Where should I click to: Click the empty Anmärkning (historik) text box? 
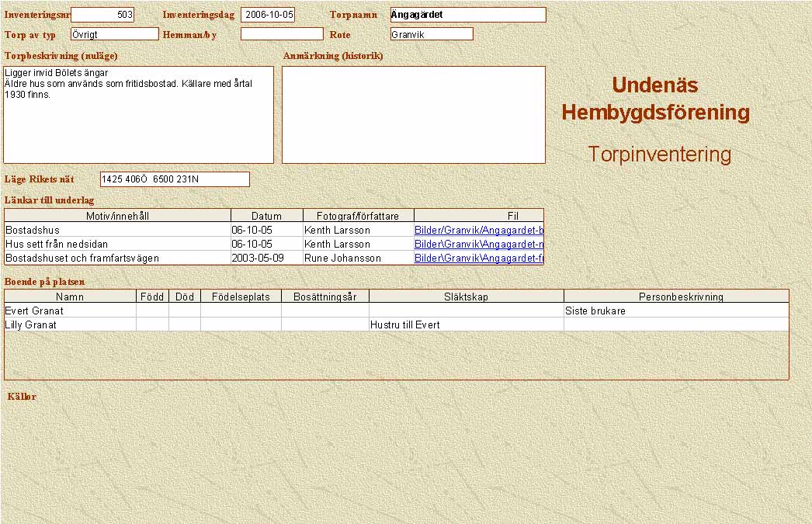point(413,115)
